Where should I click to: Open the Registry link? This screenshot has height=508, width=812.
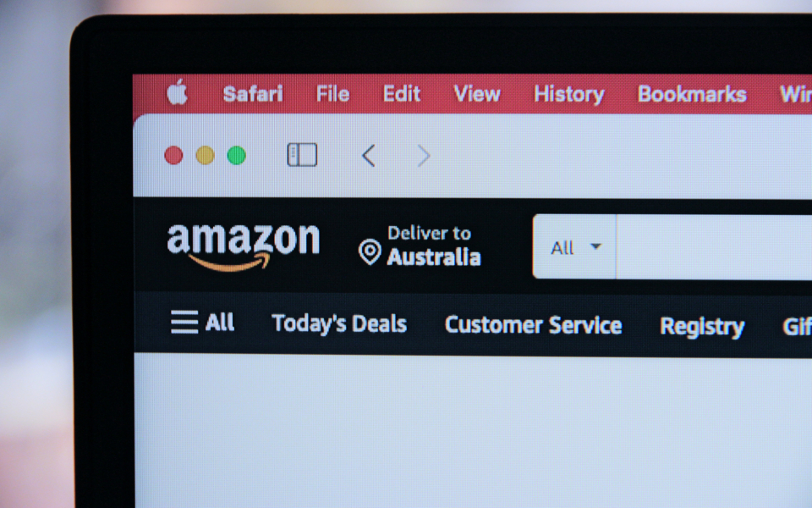click(x=702, y=327)
